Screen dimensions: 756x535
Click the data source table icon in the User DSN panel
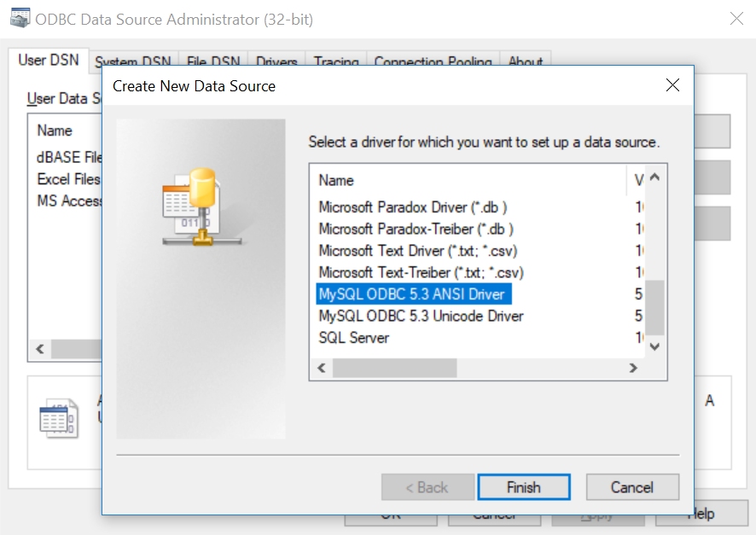(58, 418)
